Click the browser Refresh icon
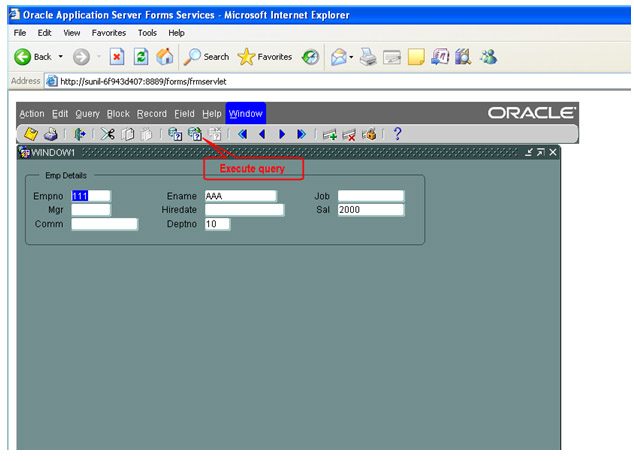Viewport: 634px width, 461px height. click(x=141, y=57)
